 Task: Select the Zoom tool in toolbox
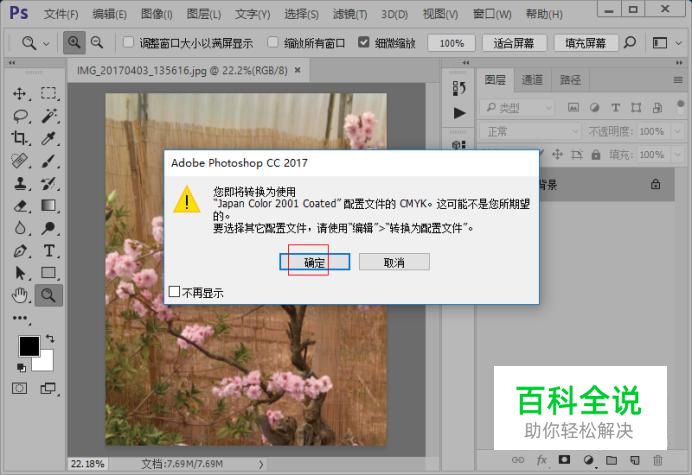click(x=49, y=295)
